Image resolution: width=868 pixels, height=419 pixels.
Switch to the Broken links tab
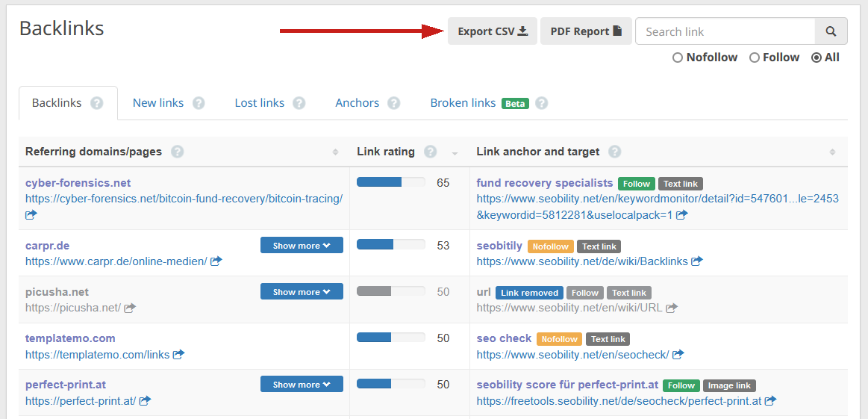pyautogui.click(x=463, y=103)
